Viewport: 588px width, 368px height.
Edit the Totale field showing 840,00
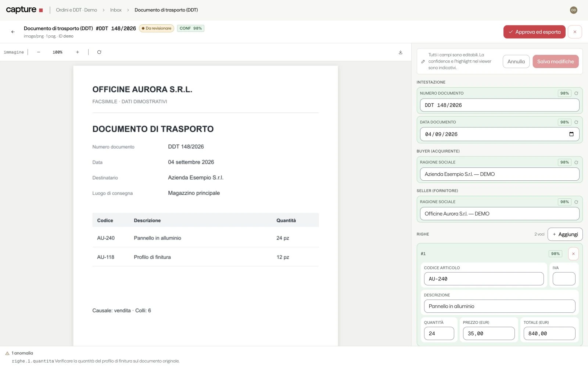549,333
